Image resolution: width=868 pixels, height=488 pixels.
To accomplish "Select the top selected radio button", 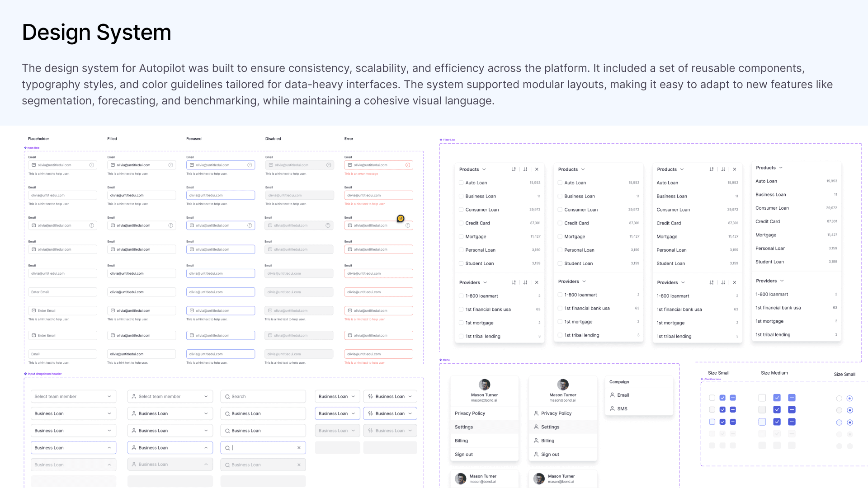I will pyautogui.click(x=849, y=399).
